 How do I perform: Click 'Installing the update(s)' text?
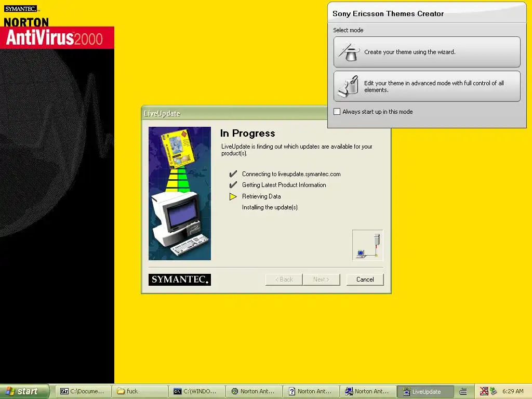(x=270, y=207)
